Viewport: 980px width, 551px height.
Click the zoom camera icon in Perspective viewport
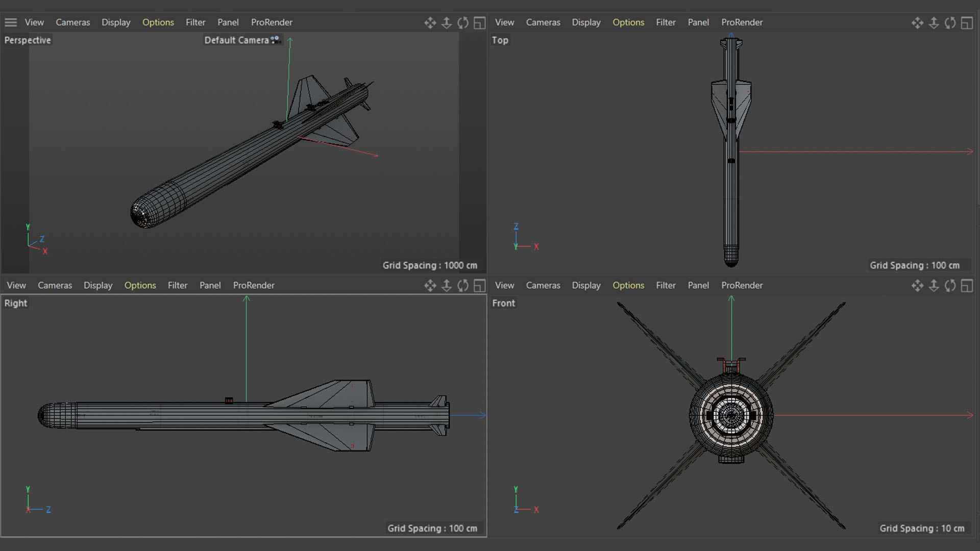[x=447, y=23]
